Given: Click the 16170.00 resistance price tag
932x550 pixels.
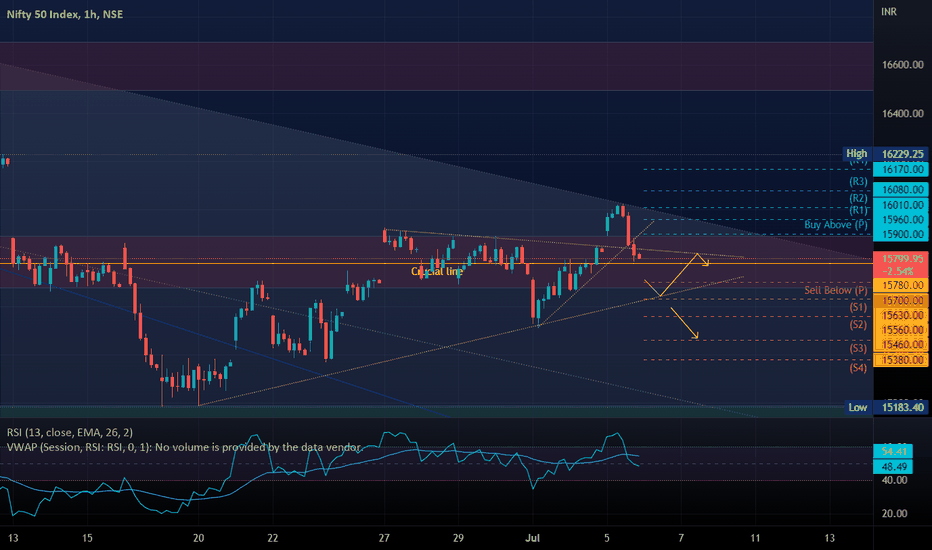Looking at the screenshot, I should pyautogui.click(x=902, y=169).
